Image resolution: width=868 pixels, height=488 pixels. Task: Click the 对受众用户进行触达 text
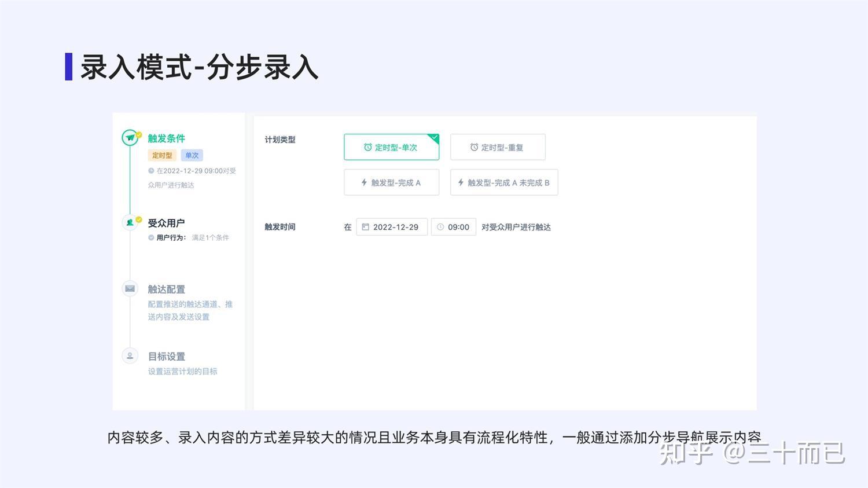(516, 227)
